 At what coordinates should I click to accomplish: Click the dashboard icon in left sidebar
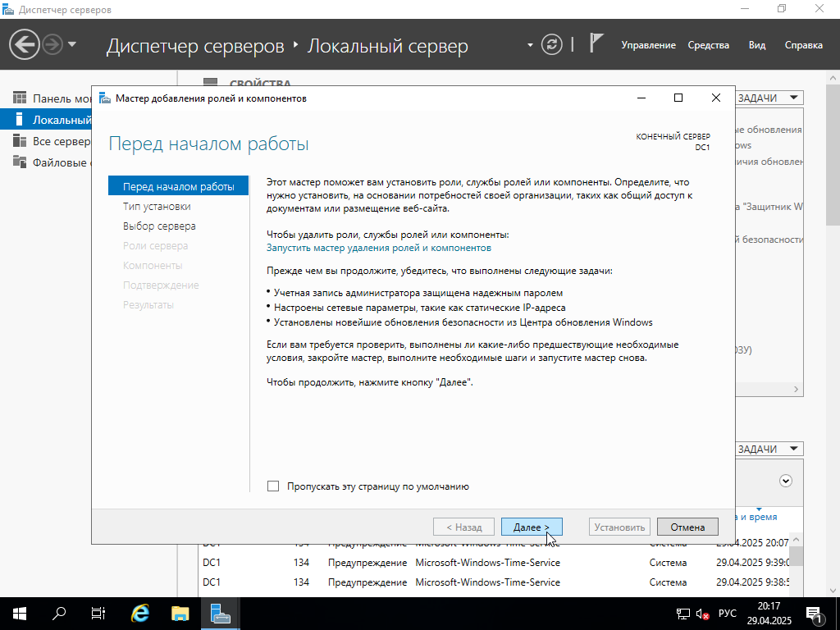click(20, 98)
